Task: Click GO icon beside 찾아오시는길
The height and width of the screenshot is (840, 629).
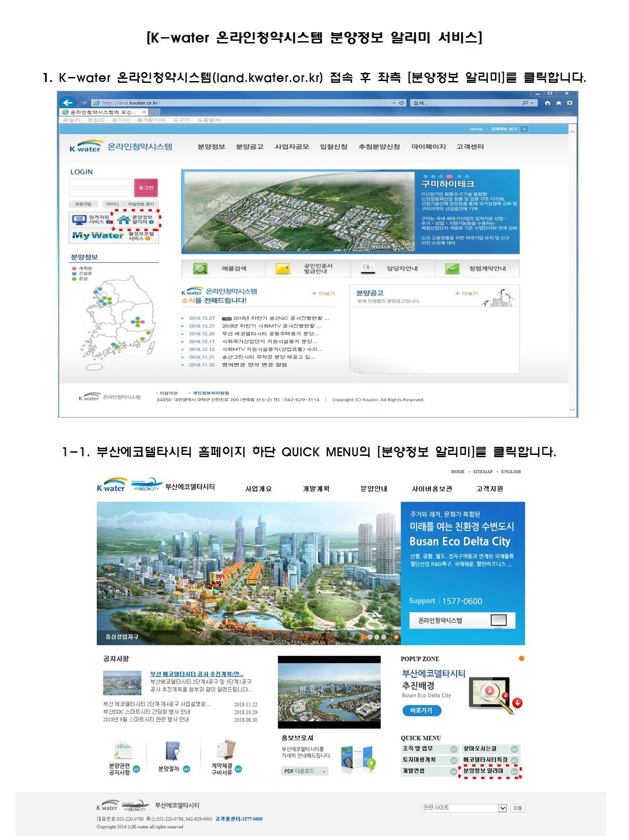Action: click(514, 749)
